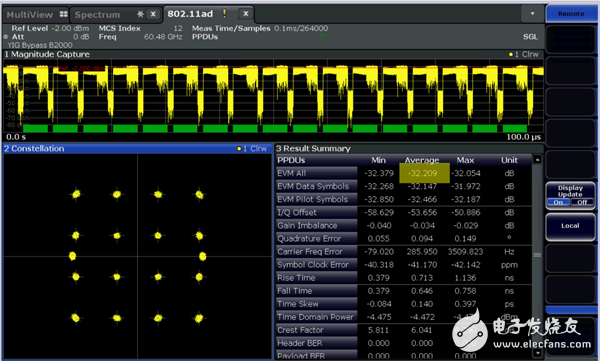Click the Time Domain Power row label
Screen dimensions: 600x361
click(316, 317)
